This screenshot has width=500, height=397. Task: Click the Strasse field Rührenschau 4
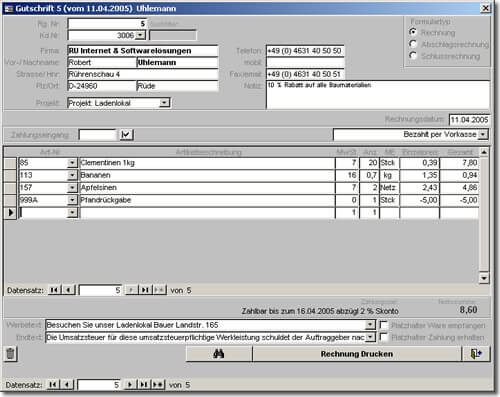pos(143,74)
